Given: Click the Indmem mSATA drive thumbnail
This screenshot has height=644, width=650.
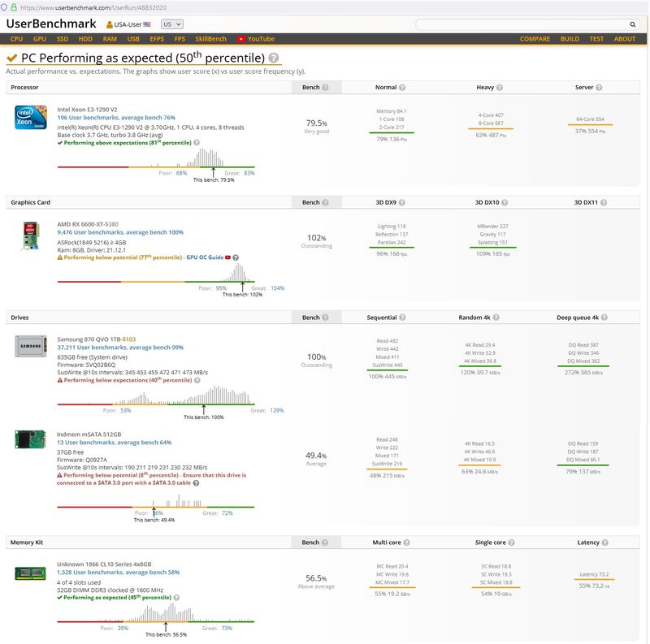Looking at the screenshot, I should [30, 439].
